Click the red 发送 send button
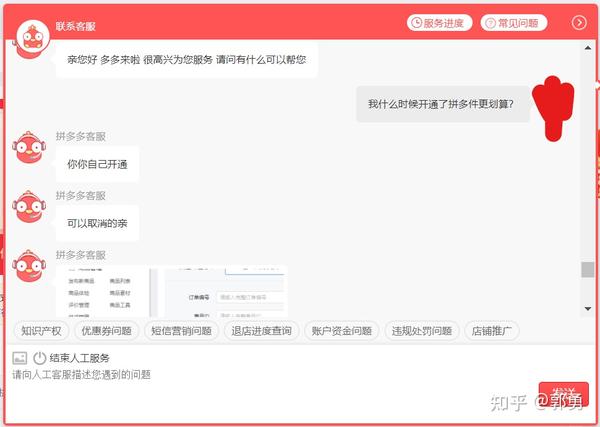 [x=564, y=394]
